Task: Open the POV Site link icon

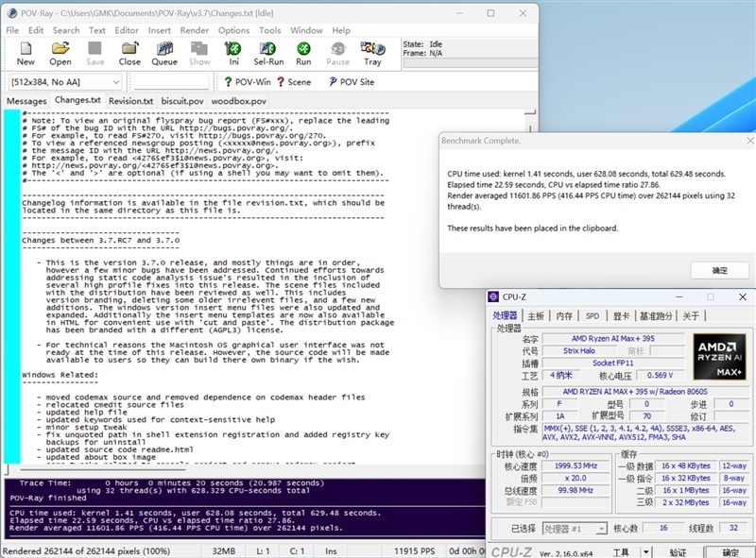Action: pos(352,82)
